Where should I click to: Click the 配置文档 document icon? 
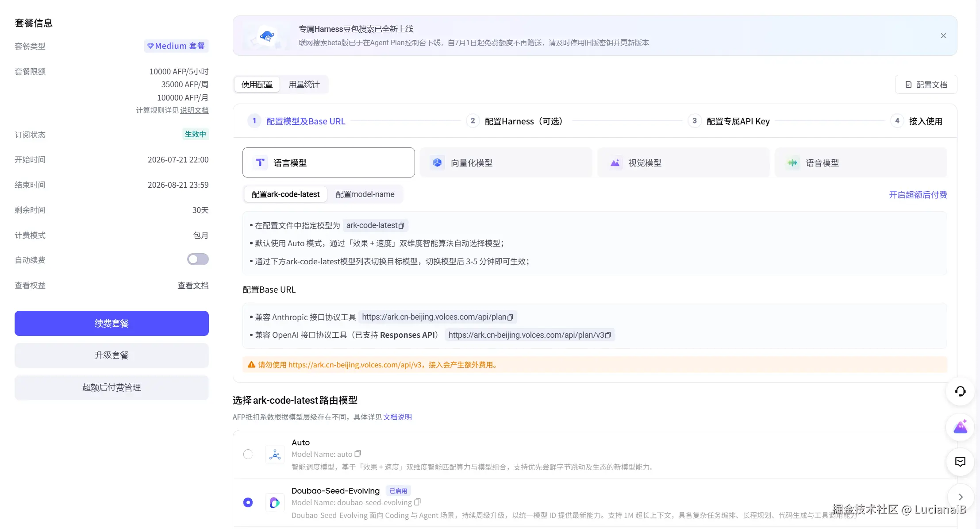click(908, 85)
